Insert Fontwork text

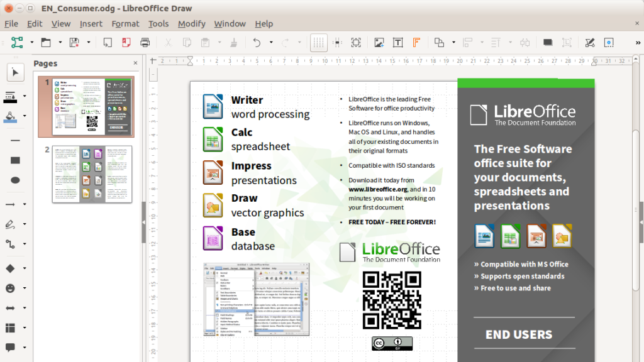click(x=416, y=42)
